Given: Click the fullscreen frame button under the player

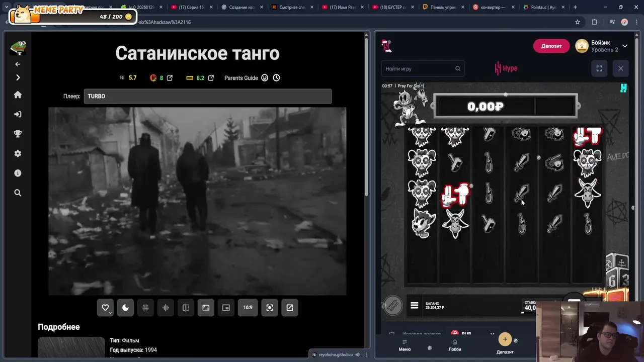Looking at the screenshot, I should click(x=270, y=308).
